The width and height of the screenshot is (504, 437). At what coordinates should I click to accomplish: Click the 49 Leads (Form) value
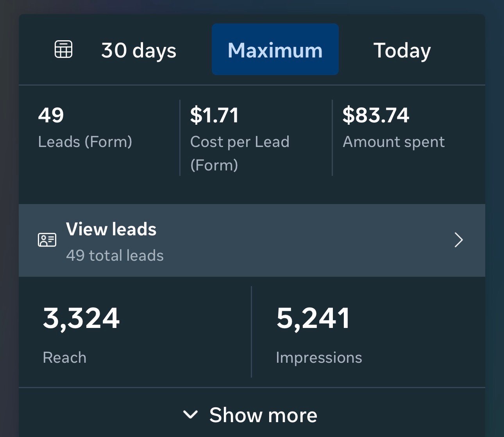pyautogui.click(x=51, y=115)
